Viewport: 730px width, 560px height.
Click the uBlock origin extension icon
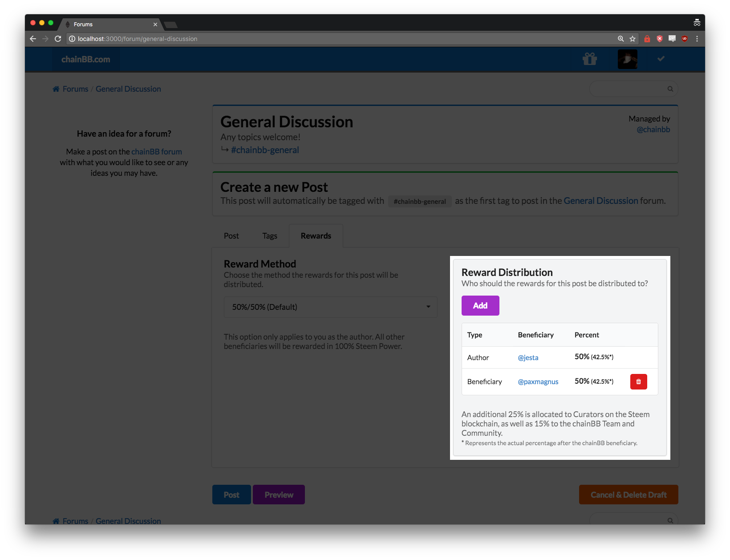point(685,39)
